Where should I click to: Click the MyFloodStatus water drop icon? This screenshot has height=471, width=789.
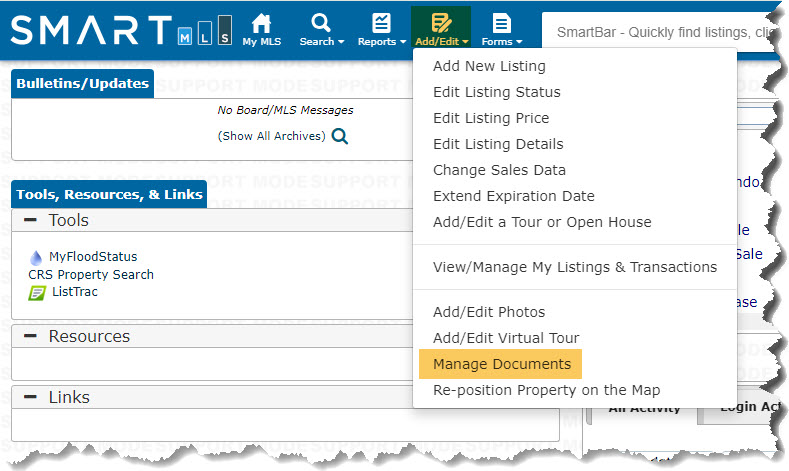pyautogui.click(x=36, y=258)
